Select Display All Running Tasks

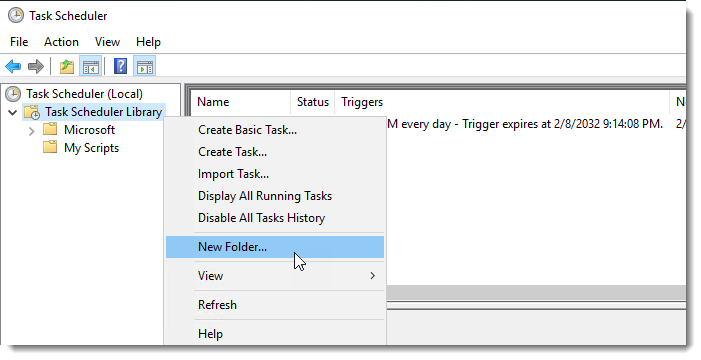pos(275,196)
